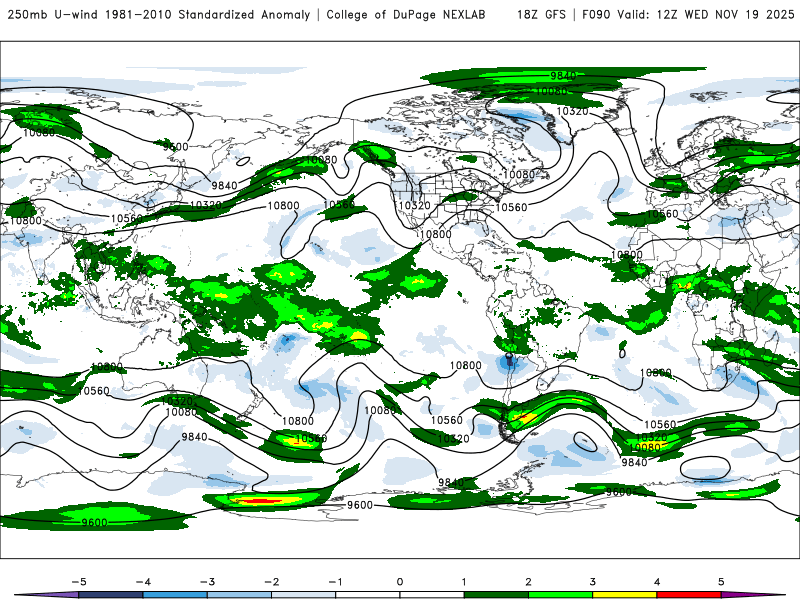Click the 10800 contour label over North Africa

point(627,255)
